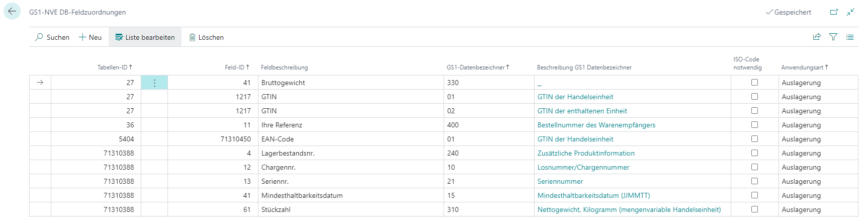The image size is (868, 217).
Task: Enable ISO-Code notwendig for Ihre Referenz
Action: pyautogui.click(x=754, y=125)
